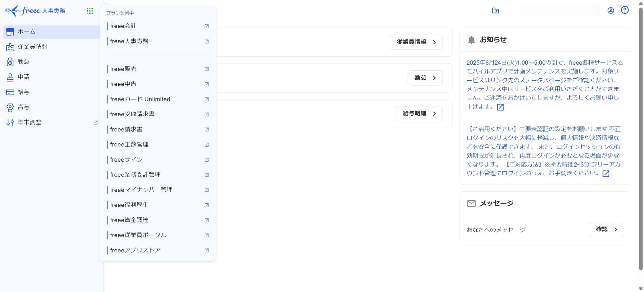Screen dimensions: 644x292
Task: Select 給与 card icon in sidebar
Action: 10,92
